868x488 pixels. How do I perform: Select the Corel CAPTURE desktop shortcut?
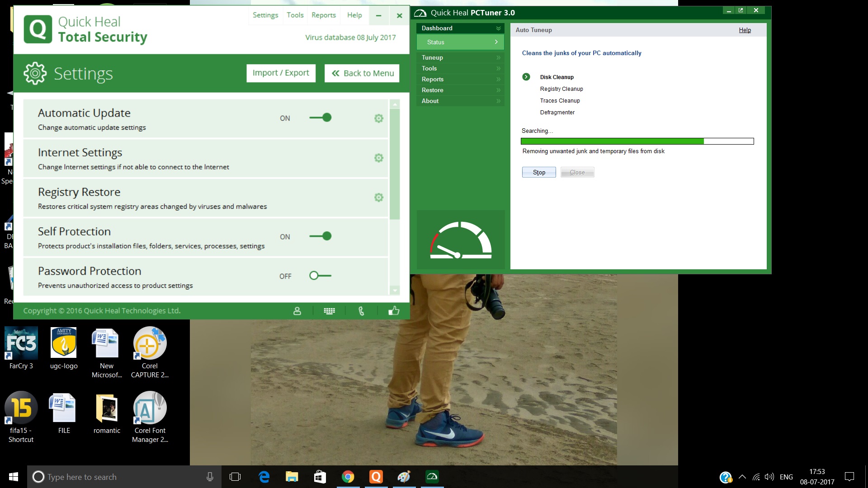pyautogui.click(x=150, y=352)
